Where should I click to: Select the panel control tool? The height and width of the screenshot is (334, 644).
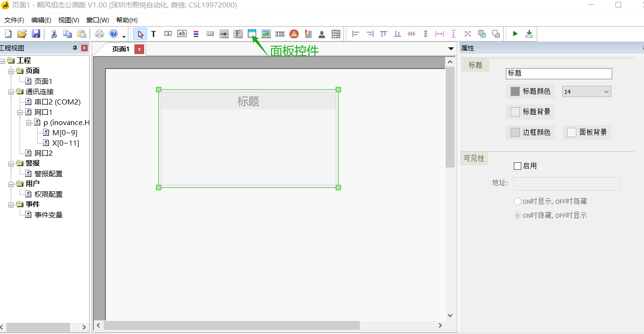coord(252,34)
